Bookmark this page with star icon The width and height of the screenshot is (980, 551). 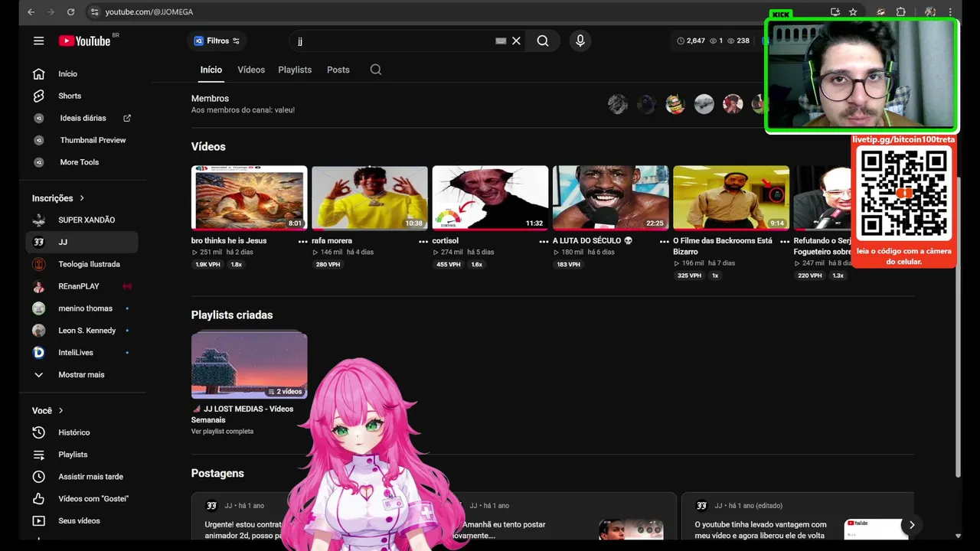coord(853,12)
